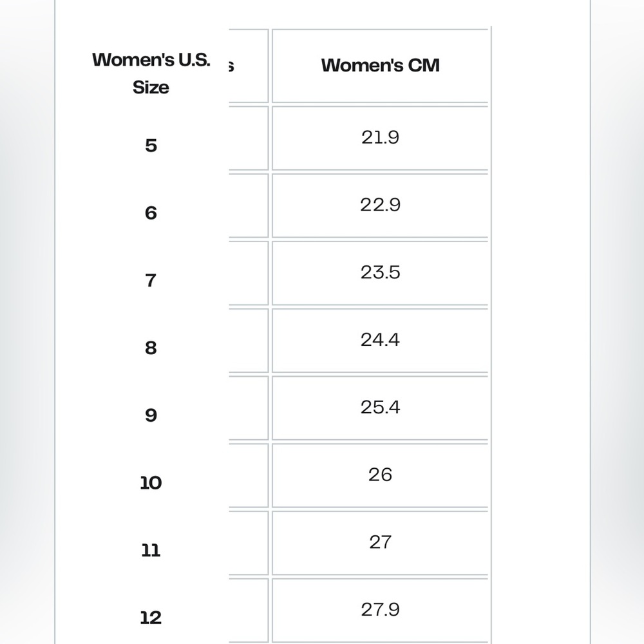Click the 22.9 CM cell
The image size is (644, 644).
click(380, 205)
